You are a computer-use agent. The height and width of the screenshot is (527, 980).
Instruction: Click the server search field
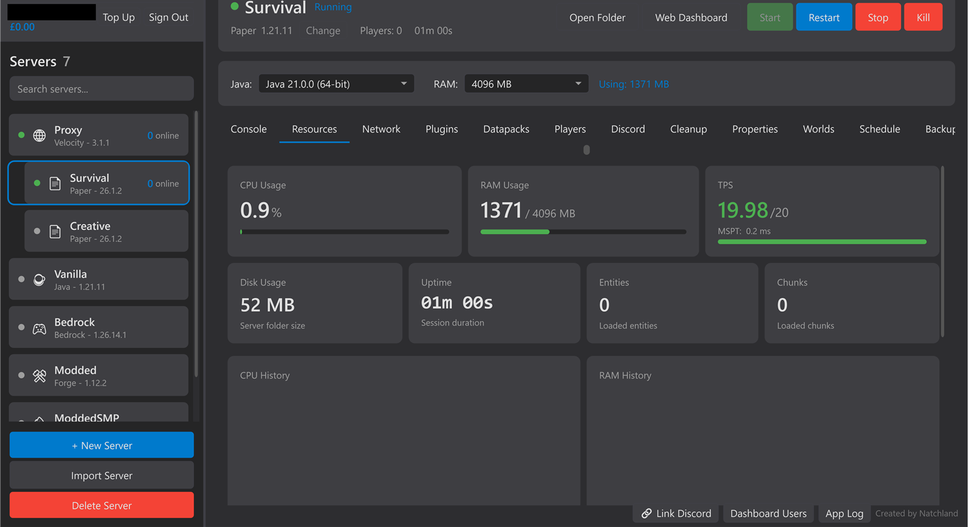coord(101,88)
